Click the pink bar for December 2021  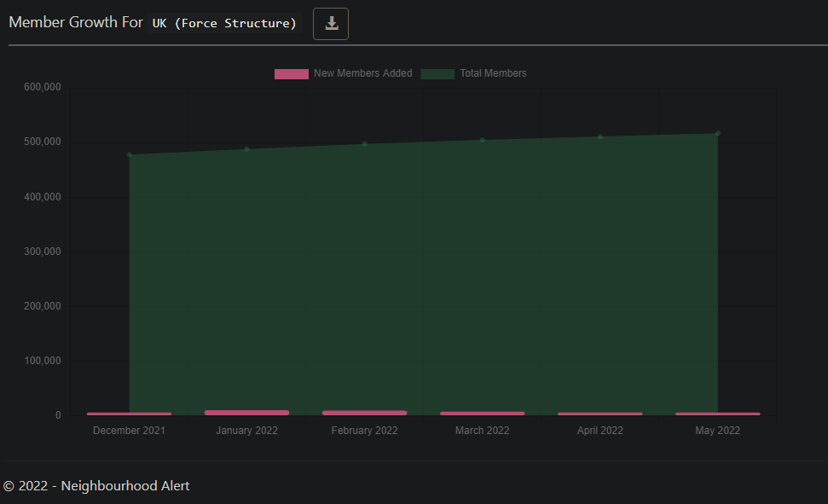tap(130, 414)
